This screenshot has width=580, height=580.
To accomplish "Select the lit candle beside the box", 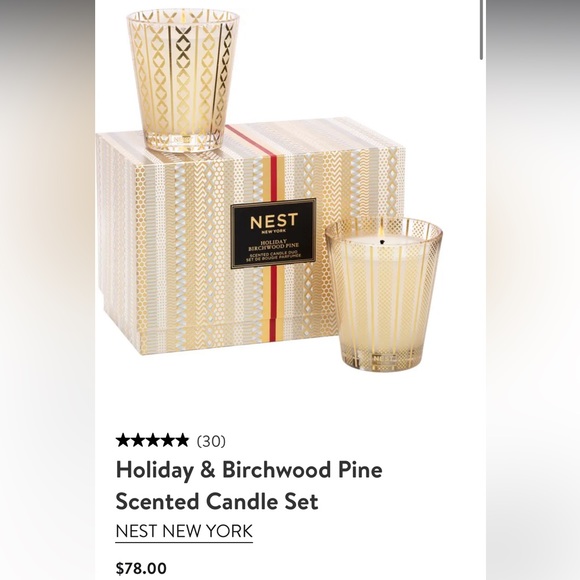I will [x=384, y=294].
